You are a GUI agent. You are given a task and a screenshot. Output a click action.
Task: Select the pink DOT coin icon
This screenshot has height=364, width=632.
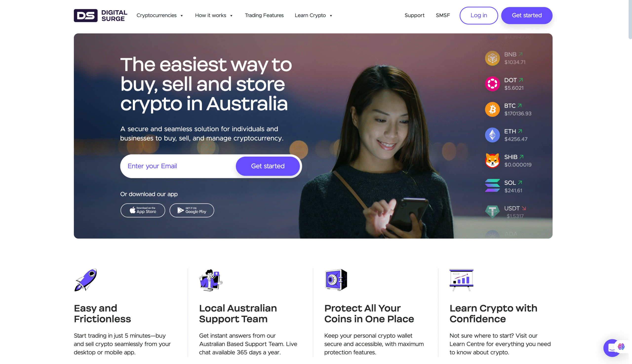click(492, 84)
